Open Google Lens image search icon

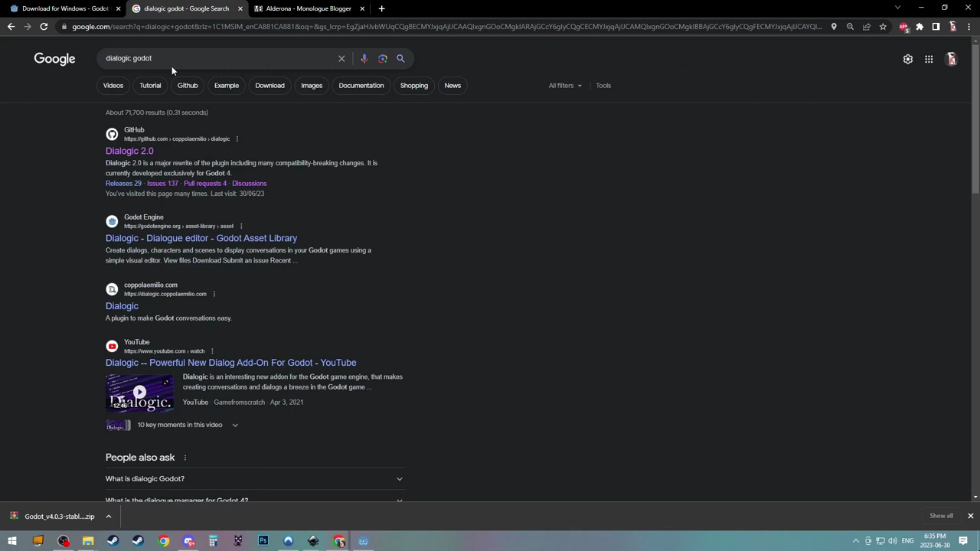(x=382, y=58)
